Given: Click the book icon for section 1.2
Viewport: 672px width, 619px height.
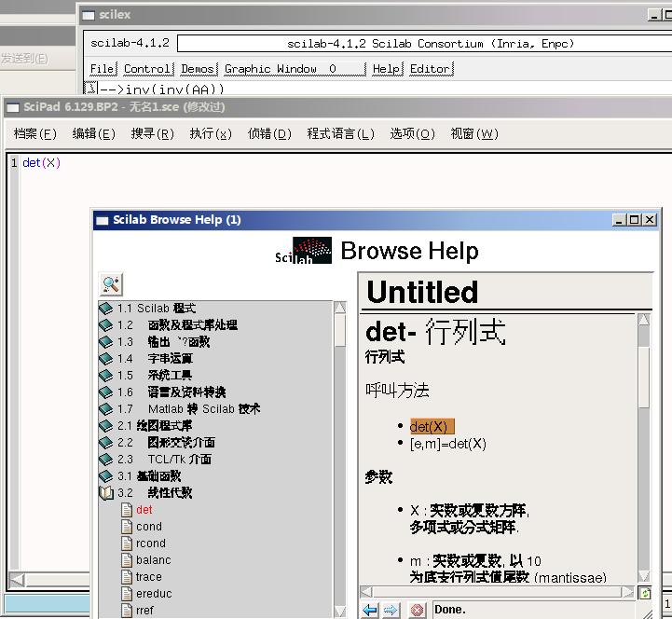Looking at the screenshot, I should click(x=106, y=325).
